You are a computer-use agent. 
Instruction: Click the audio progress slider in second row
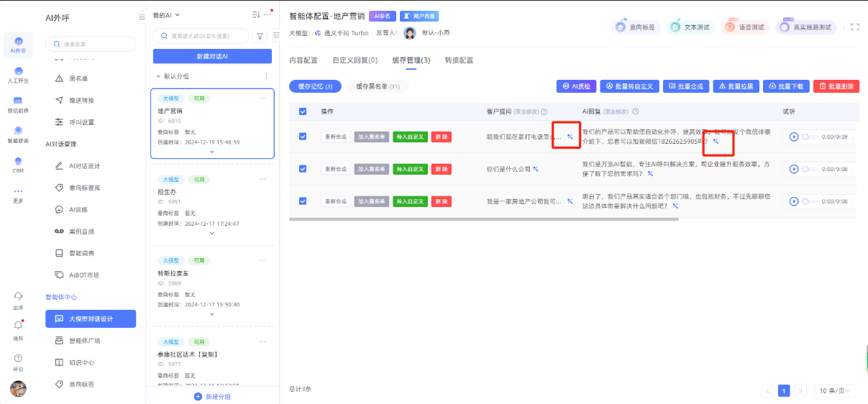pyautogui.click(x=810, y=169)
